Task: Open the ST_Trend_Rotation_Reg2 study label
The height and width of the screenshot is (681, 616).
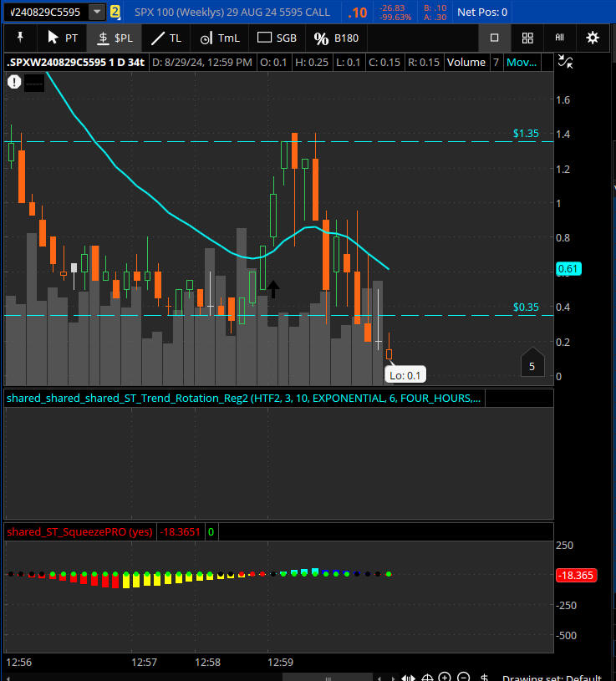Action: [x=243, y=399]
